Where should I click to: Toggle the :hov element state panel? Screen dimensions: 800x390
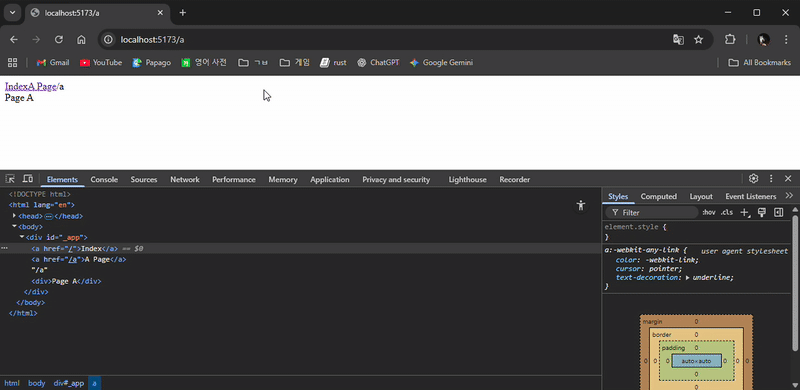(709, 212)
